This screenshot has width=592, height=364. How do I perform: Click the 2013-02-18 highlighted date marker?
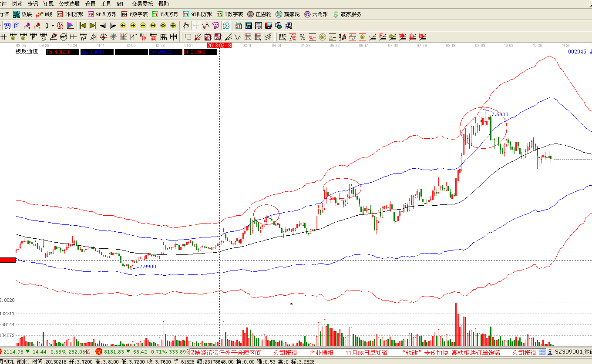tap(219, 45)
